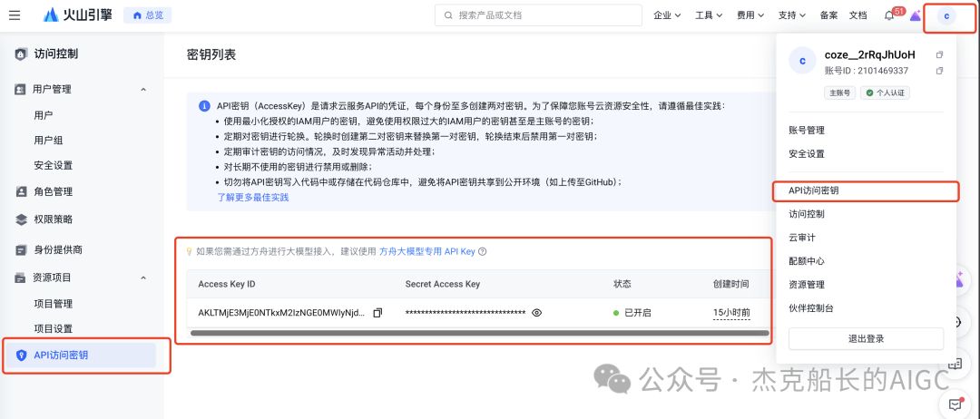Click the 15小时前 creation time

(x=731, y=313)
